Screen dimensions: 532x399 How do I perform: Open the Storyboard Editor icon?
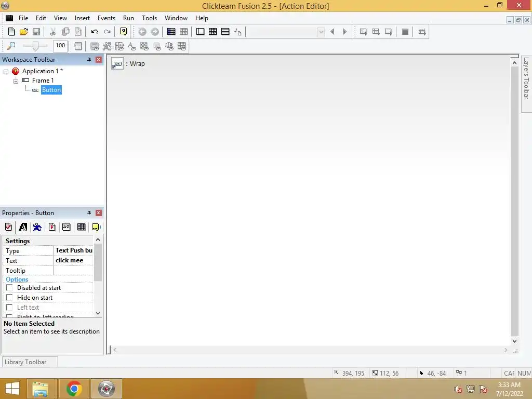pyautogui.click(x=171, y=32)
